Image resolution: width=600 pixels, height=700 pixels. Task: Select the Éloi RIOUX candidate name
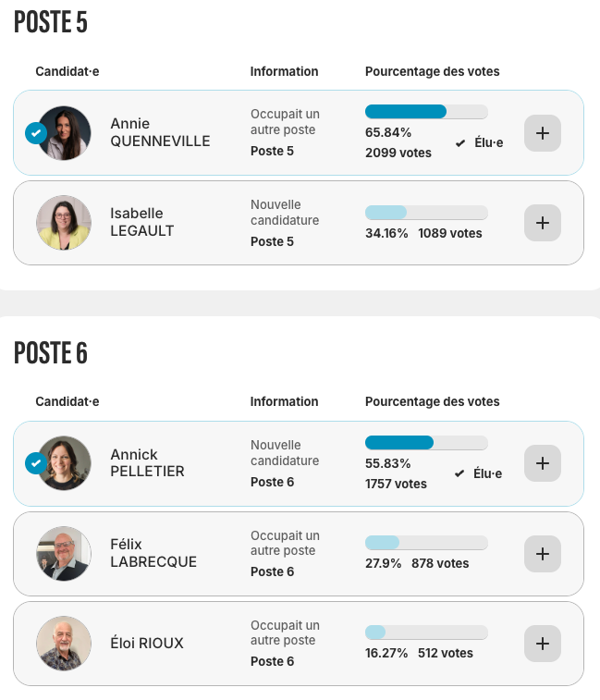click(x=147, y=644)
